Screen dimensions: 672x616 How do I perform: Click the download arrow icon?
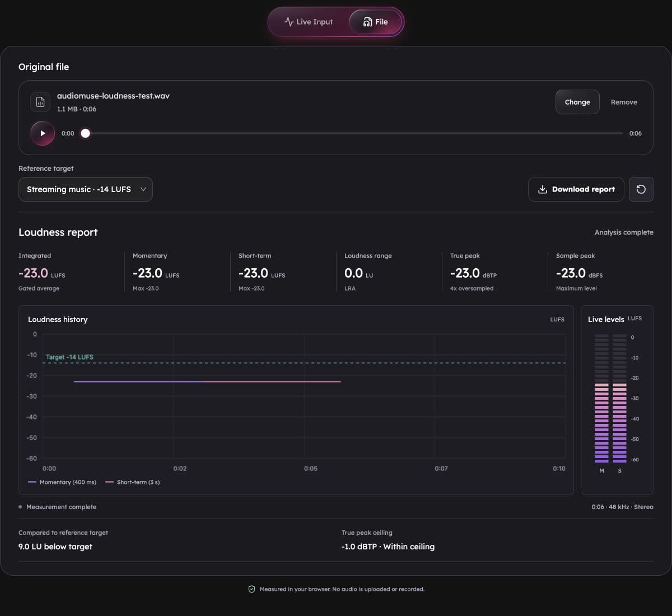pyautogui.click(x=542, y=189)
